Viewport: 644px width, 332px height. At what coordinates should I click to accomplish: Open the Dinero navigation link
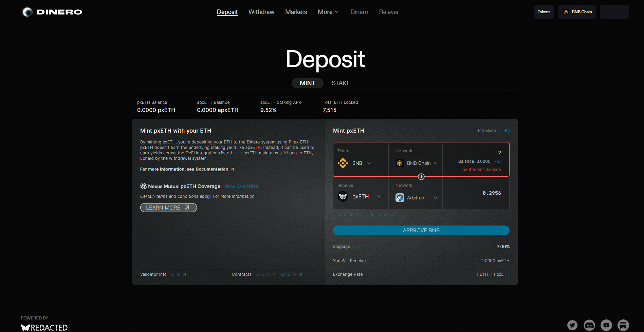pos(359,12)
